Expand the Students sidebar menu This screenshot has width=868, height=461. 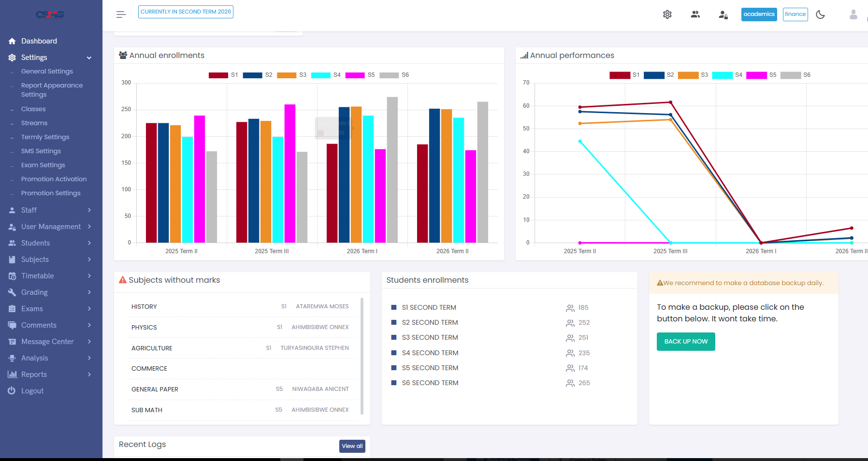[51, 243]
